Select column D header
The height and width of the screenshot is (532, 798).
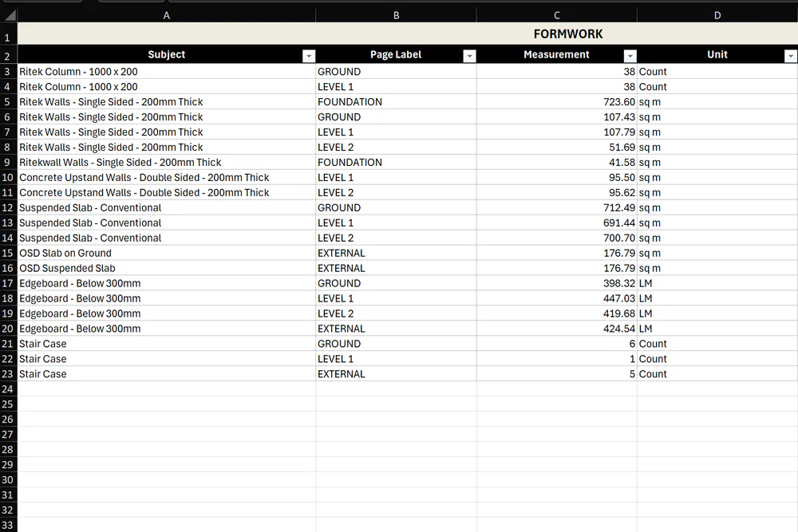(x=717, y=15)
